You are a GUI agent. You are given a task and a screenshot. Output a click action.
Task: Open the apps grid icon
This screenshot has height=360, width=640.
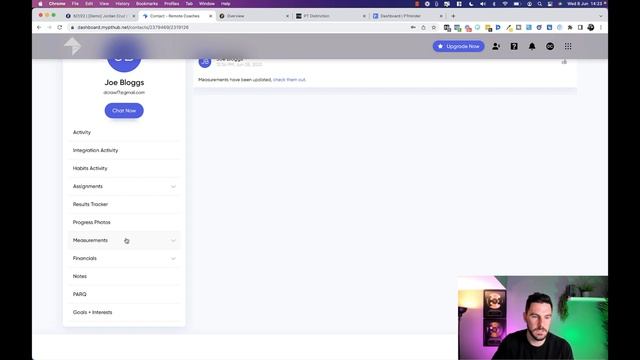click(568, 47)
